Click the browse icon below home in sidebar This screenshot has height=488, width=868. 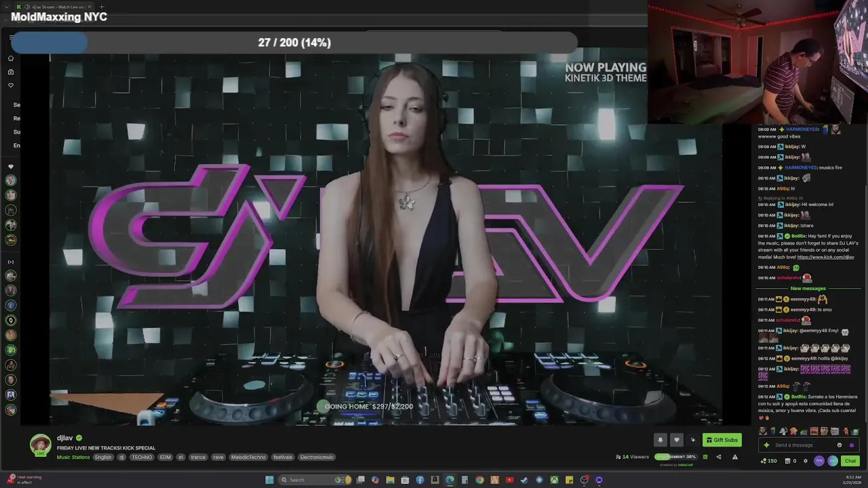tap(10, 72)
